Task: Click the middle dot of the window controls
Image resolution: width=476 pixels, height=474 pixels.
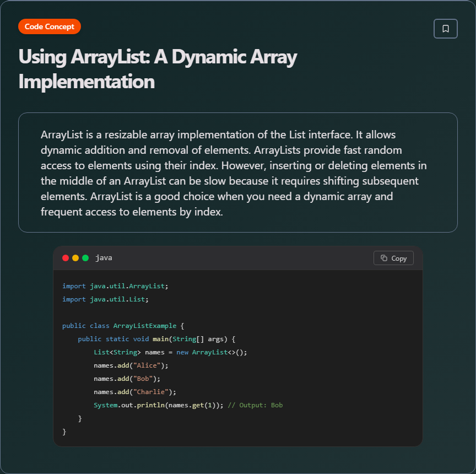Action: tap(75, 257)
